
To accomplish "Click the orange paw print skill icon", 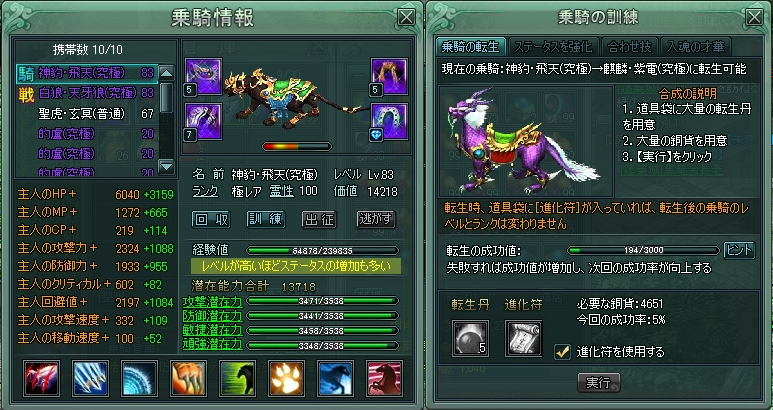I will pyautogui.click(x=286, y=378).
